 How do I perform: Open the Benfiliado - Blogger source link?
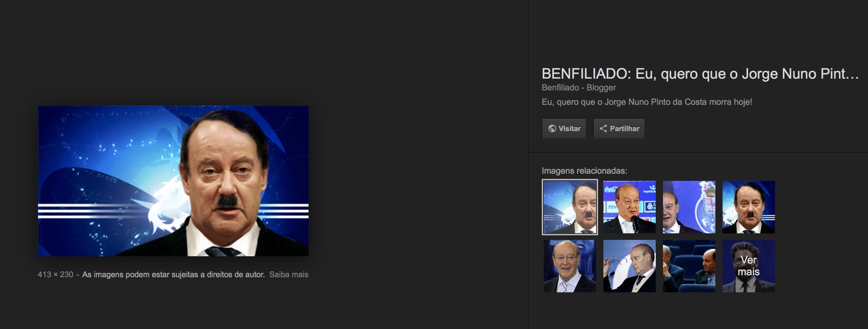click(578, 87)
